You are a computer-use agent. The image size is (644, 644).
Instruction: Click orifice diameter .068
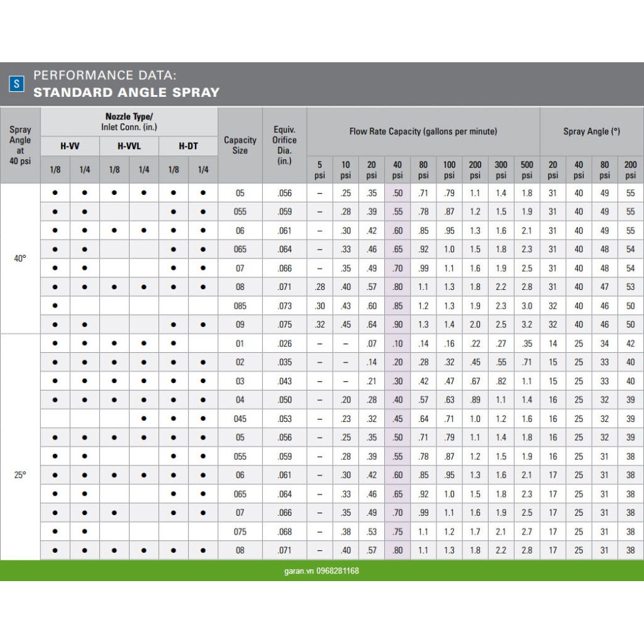click(284, 531)
